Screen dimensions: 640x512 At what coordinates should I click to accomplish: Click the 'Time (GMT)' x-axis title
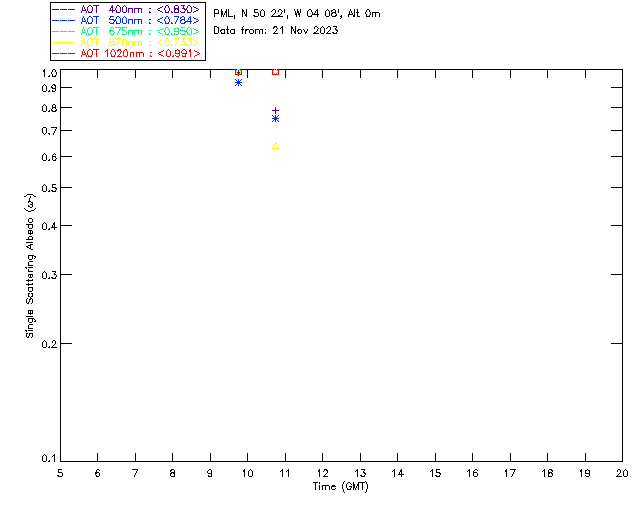pos(340,487)
